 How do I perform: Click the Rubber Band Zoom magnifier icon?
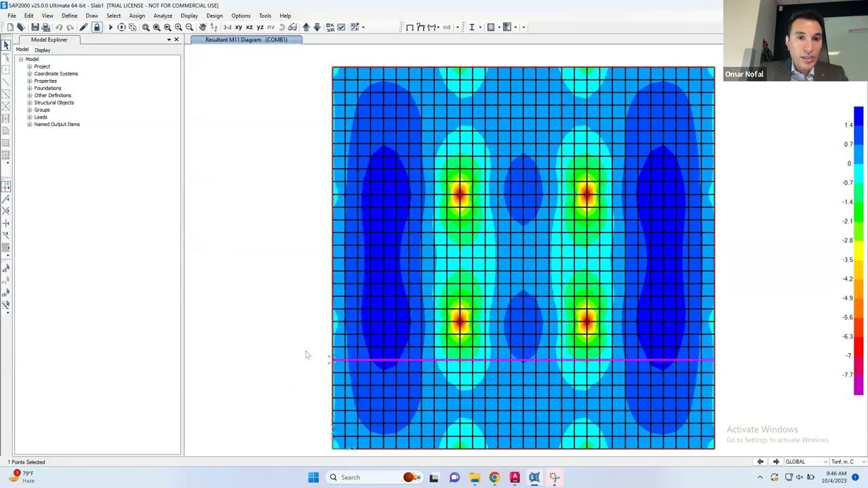pos(146,27)
